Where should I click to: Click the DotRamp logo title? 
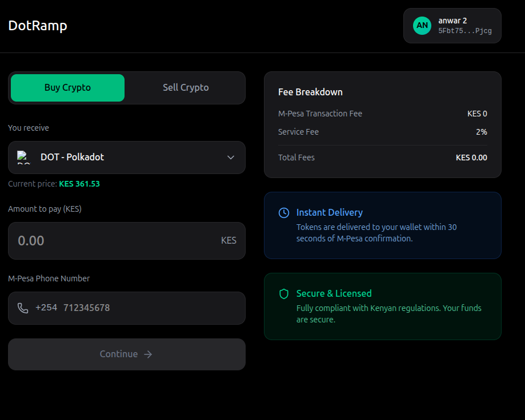tap(38, 26)
